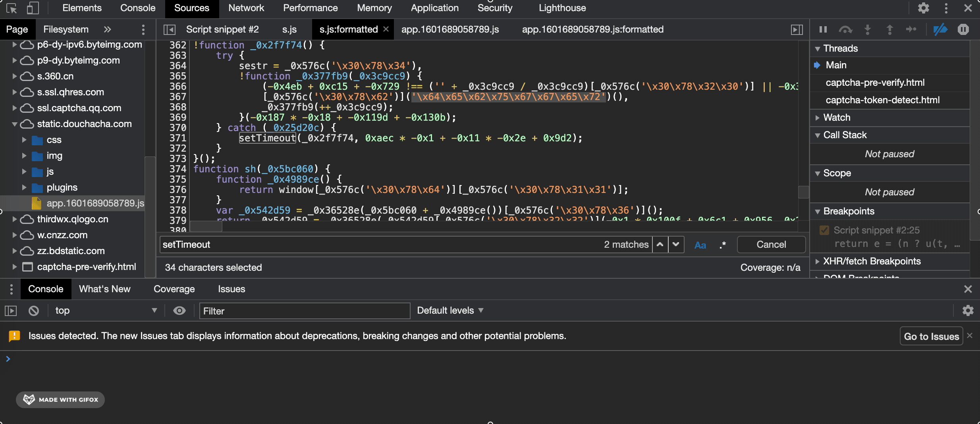The height and width of the screenshot is (424, 980).
Task: Open the What's New tab
Action: pyautogui.click(x=104, y=289)
